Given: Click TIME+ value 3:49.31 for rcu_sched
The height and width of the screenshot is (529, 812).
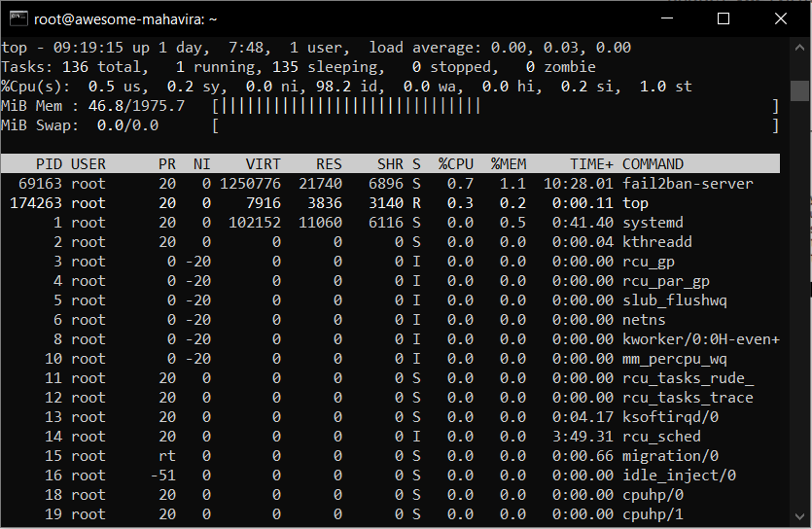Looking at the screenshot, I should coord(583,437).
